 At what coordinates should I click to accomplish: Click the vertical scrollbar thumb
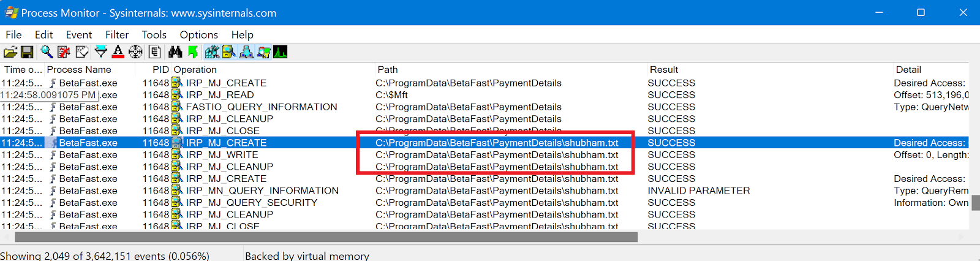(x=975, y=202)
